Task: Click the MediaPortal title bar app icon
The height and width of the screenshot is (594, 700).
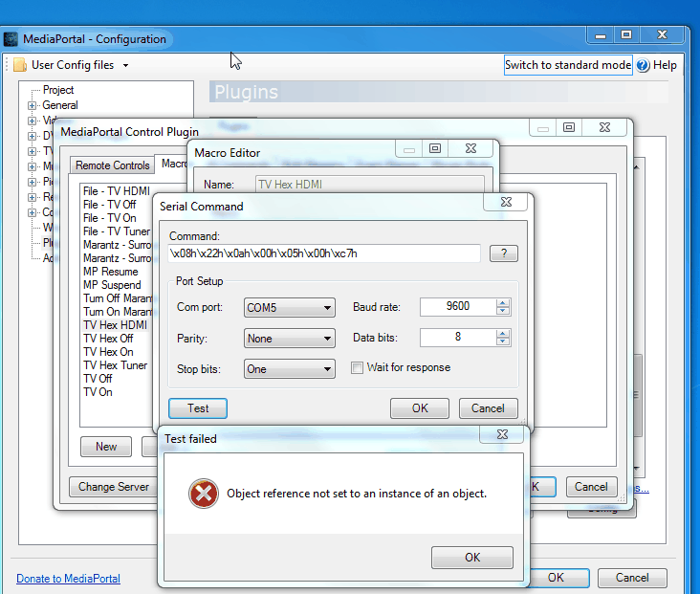Action: pos(11,39)
